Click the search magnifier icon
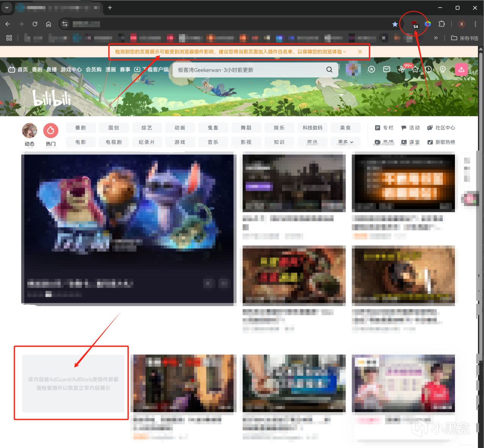The width and height of the screenshot is (484, 448). pyautogui.click(x=329, y=70)
